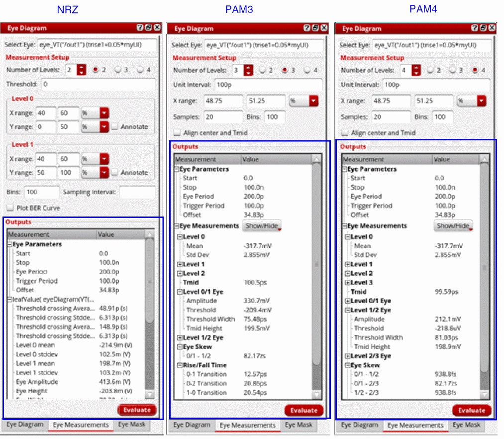Select 3 levels radio in NRZ panel
The height and width of the screenshot is (439, 504).
117,70
